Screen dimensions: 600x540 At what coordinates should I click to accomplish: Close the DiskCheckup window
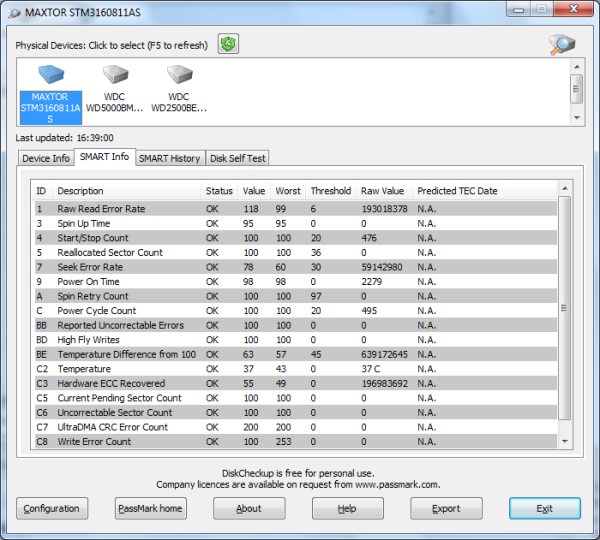573,9
